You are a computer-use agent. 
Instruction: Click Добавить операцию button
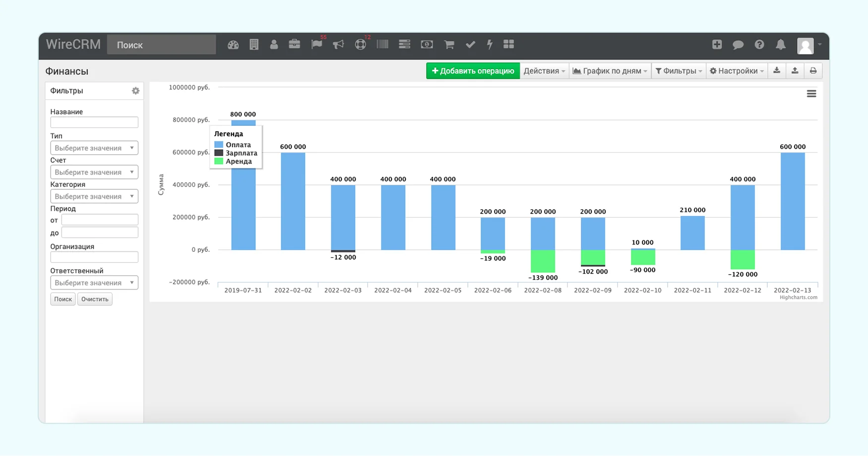click(473, 71)
